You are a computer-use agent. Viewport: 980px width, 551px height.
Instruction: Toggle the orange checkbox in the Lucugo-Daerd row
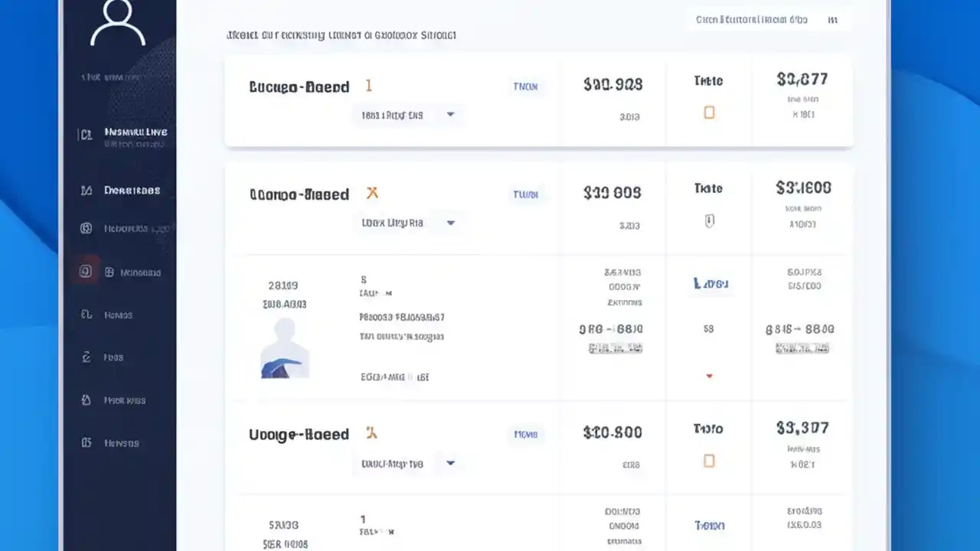[709, 112]
